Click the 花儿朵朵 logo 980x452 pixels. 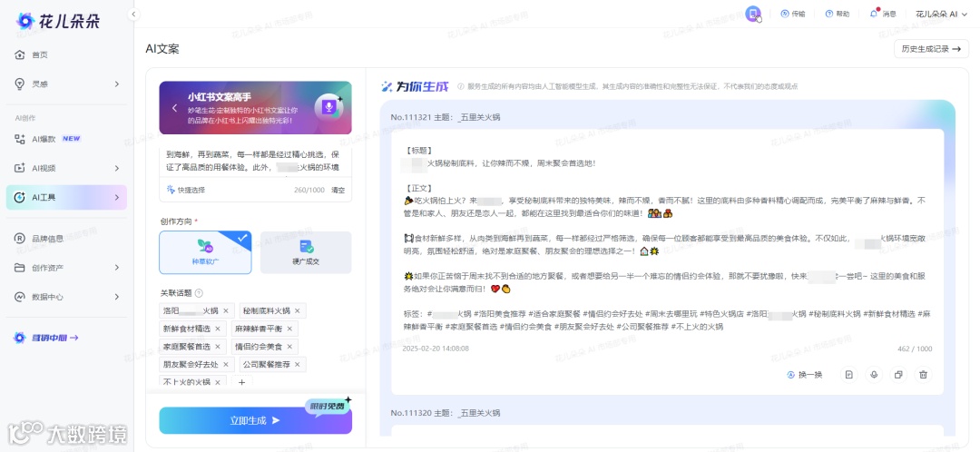(x=57, y=21)
